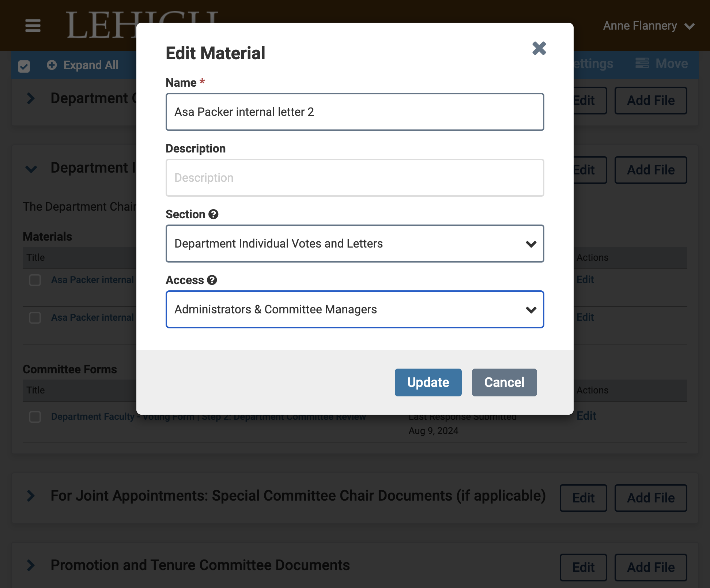Click the Aug 9, 2024 submission date
Image resolution: width=710 pixels, height=588 pixels.
point(433,431)
